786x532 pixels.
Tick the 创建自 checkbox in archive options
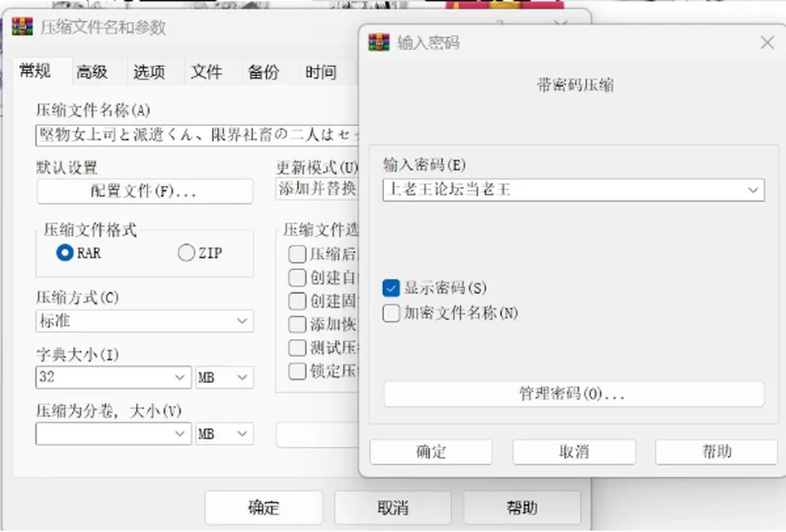[x=297, y=277]
